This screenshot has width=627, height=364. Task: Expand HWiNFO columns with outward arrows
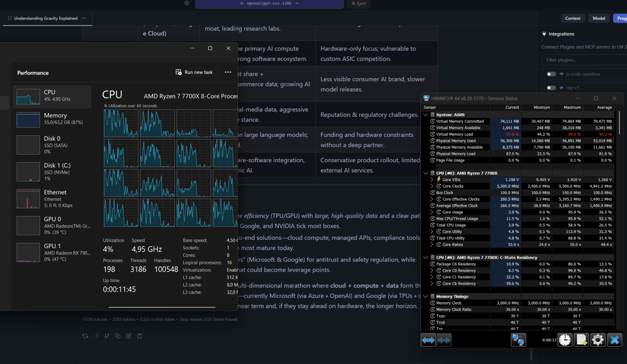(x=428, y=340)
